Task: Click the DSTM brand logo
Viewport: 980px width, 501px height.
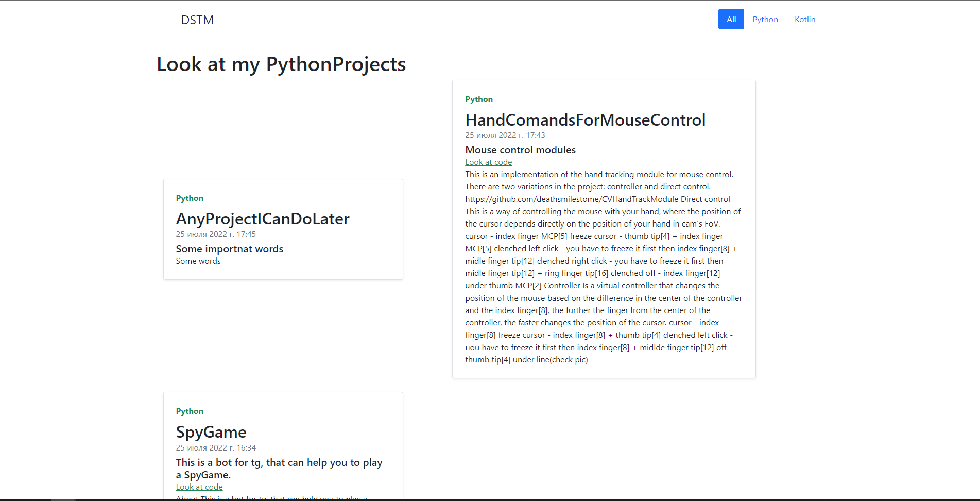Action: coord(197,20)
